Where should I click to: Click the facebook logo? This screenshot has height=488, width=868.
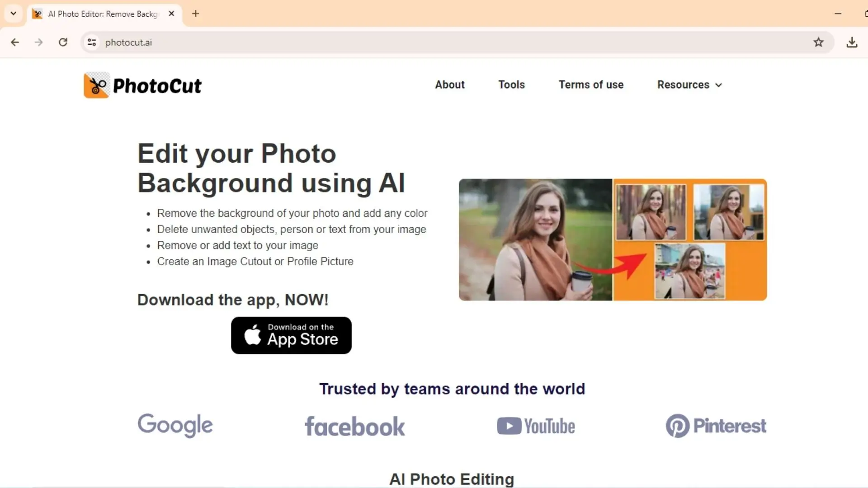[355, 426]
